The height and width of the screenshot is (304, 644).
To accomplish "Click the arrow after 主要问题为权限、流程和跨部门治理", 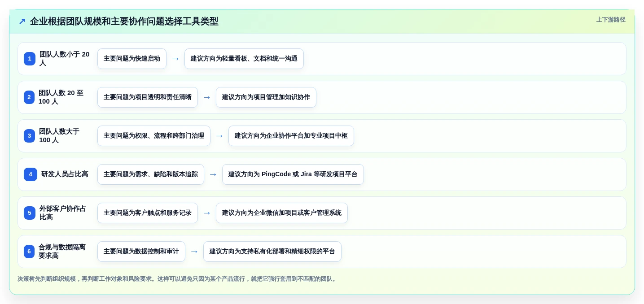I will click(219, 136).
